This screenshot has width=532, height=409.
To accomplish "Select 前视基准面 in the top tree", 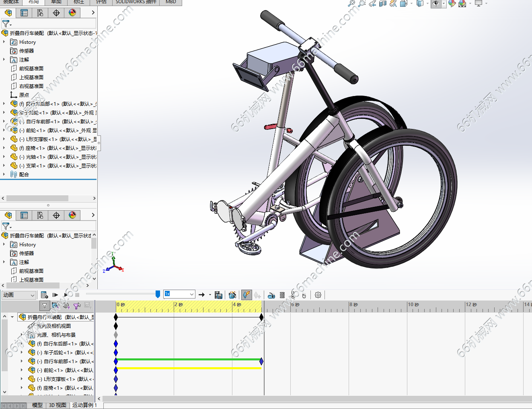I will 31,69.
